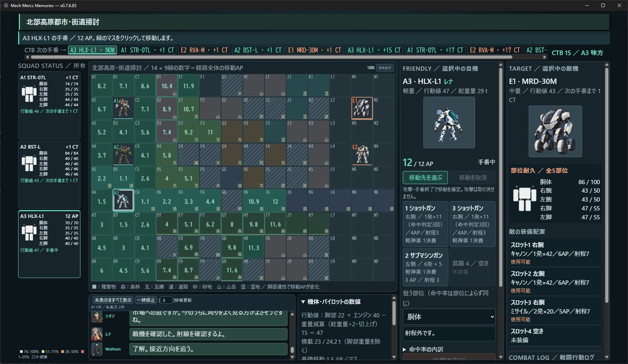This screenshot has height=364, width=628.
Task: Select E2 RVA-M +17 CT turn chip
Action: 495,50
